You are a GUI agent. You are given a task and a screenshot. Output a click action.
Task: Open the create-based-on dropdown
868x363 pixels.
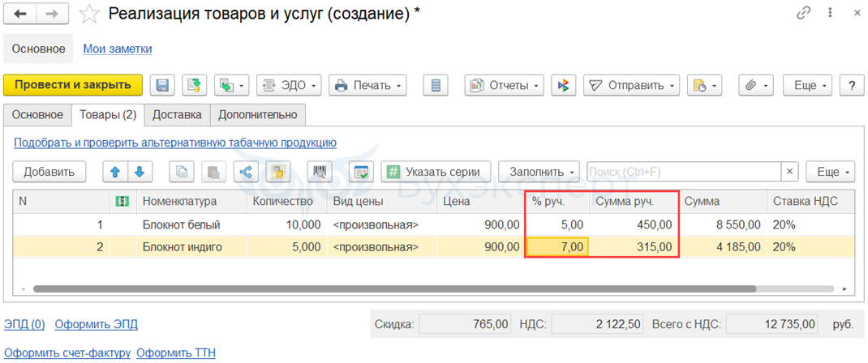tap(231, 86)
